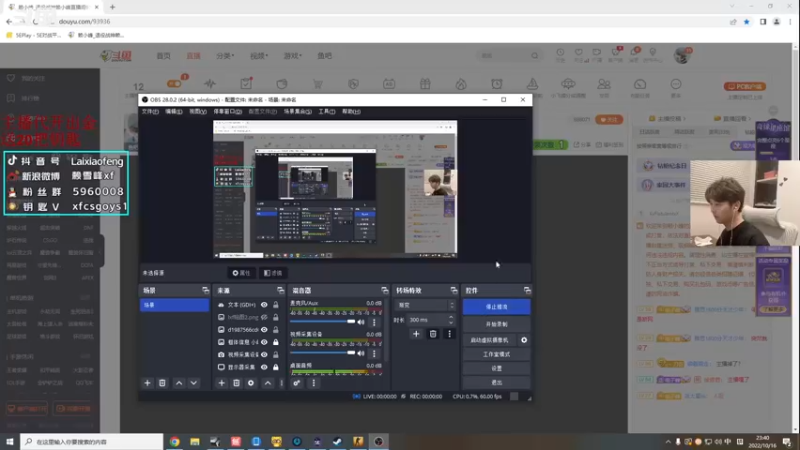Click 启动虚拟摄像机 button
This screenshot has height=450, width=800.
[489, 340]
